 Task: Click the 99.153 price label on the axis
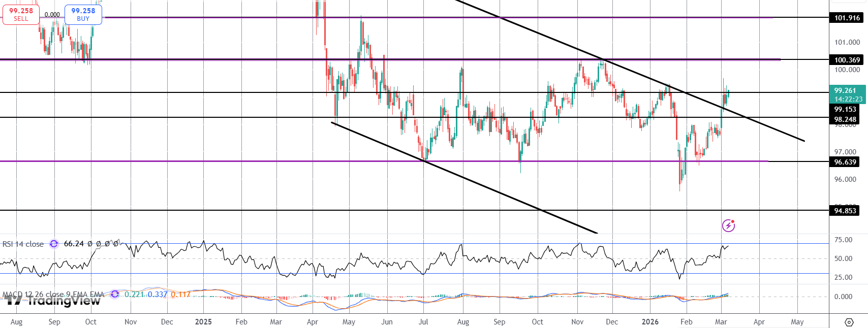click(x=845, y=109)
